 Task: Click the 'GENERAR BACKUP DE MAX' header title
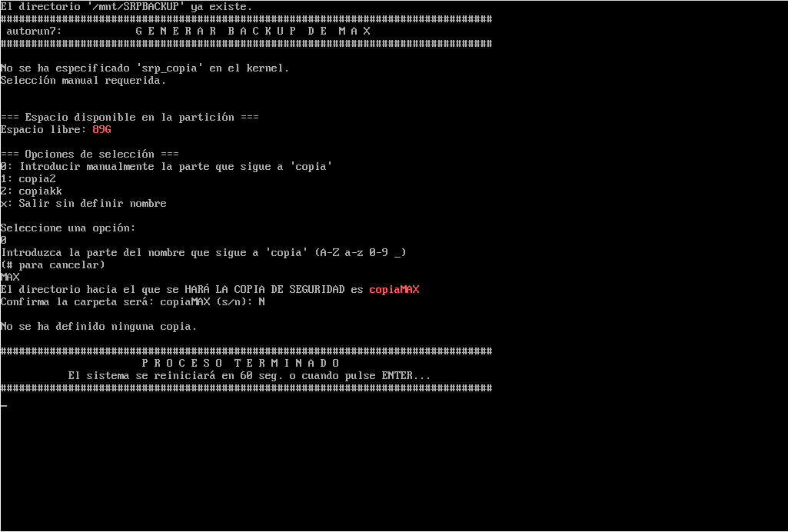[253, 32]
